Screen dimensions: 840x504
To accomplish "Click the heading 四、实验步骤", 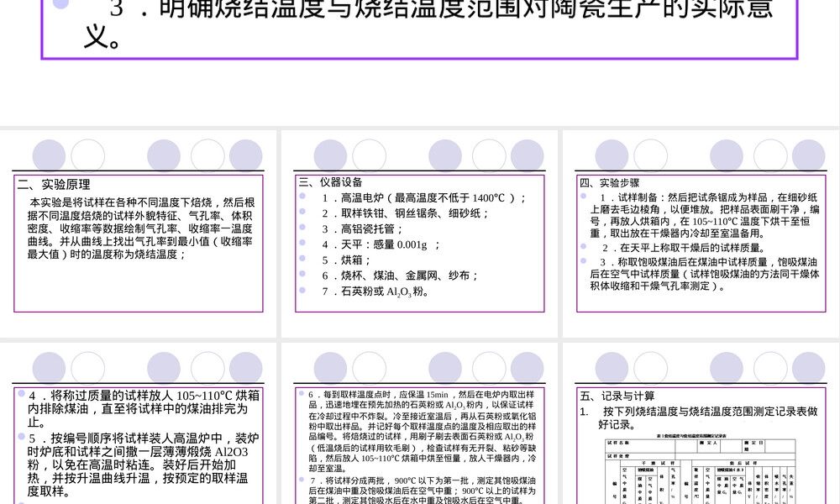I will 609,182.
